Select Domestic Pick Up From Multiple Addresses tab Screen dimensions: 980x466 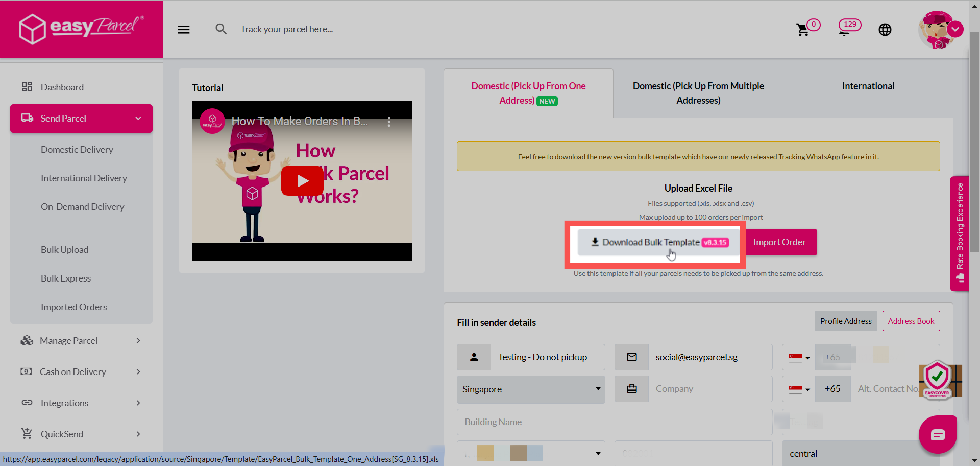[698, 93]
